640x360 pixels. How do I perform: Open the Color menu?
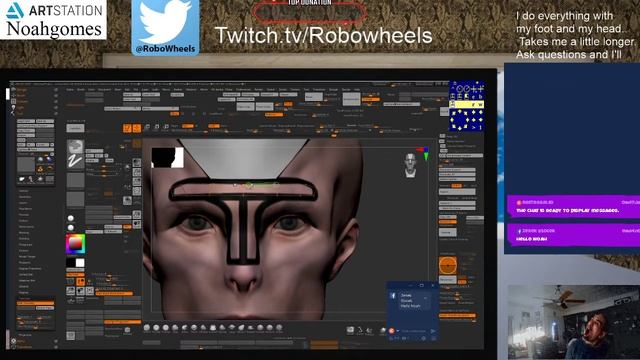[91, 89]
